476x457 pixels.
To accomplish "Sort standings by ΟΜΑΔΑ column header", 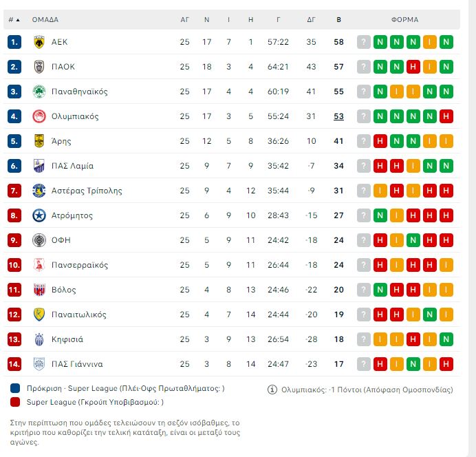I will point(45,20).
